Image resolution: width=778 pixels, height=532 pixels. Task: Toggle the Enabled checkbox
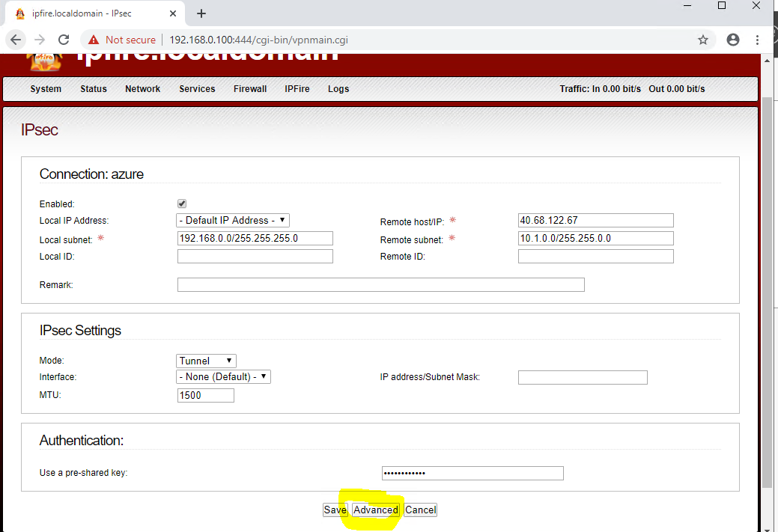click(x=182, y=204)
